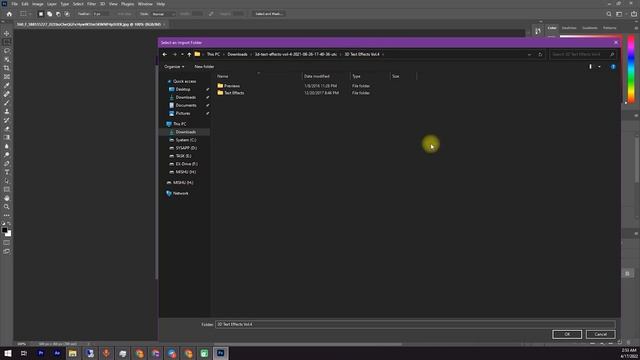Select the Gradient tool
Screen dimensions: 640x360
[x=7, y=138]
